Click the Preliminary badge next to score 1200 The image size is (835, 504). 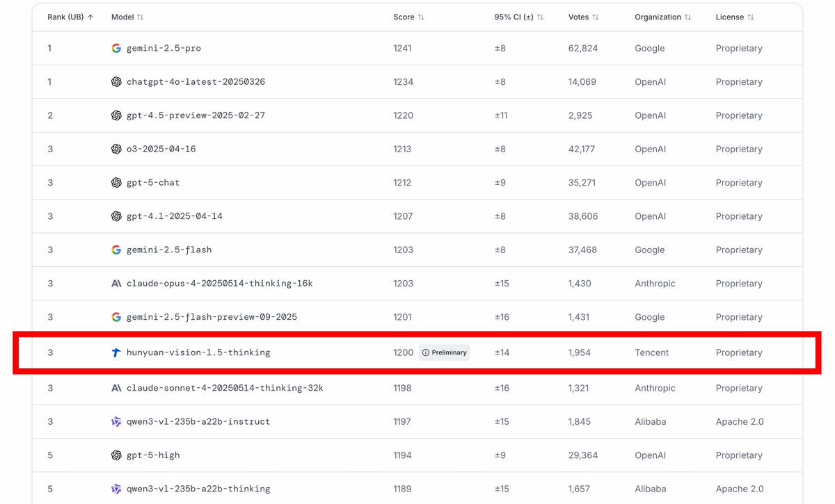[x=445, y=352]
